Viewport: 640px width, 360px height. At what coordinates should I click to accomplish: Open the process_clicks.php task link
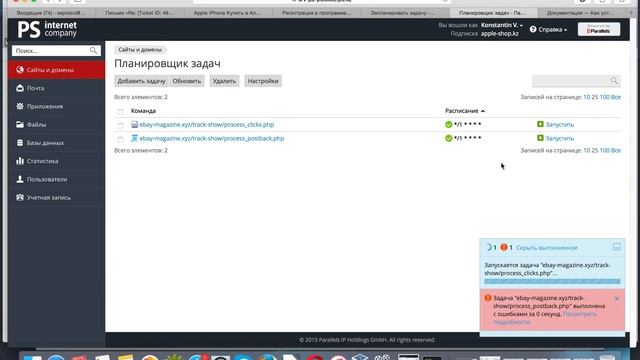tap(207, 124)
